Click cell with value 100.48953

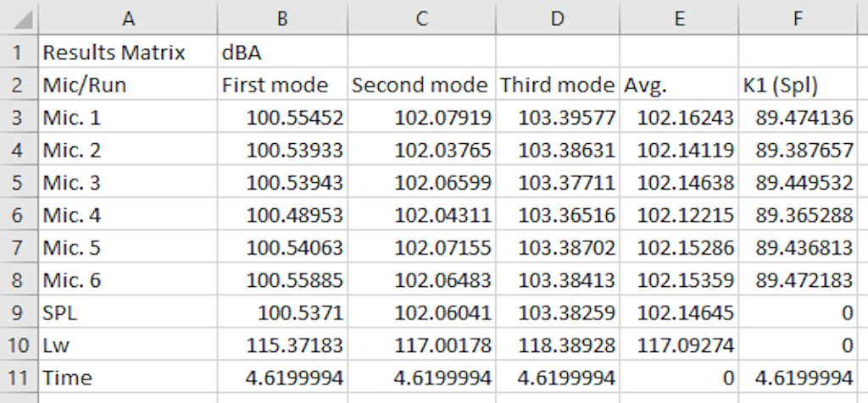point(282,216)
